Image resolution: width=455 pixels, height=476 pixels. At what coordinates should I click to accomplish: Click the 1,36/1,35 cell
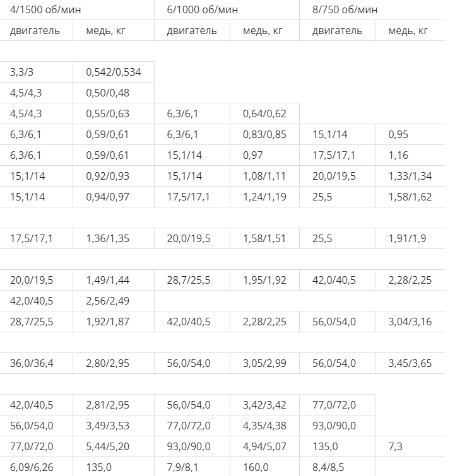[x=114, y=238]
